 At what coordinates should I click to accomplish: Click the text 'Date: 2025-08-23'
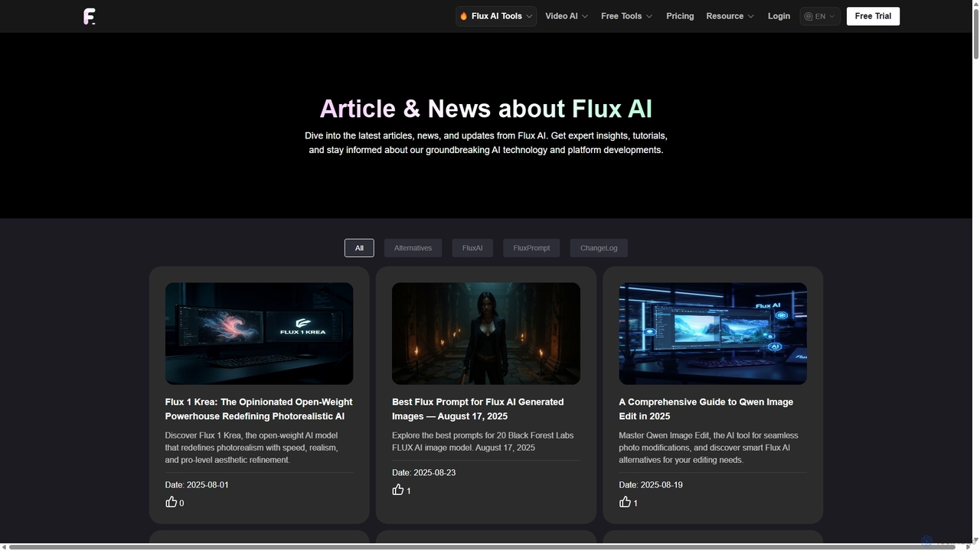pyautogui.click(x=423, y=473)
